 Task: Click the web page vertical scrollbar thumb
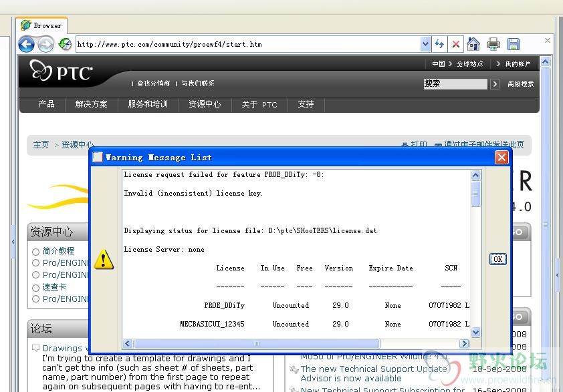(546, 226)
